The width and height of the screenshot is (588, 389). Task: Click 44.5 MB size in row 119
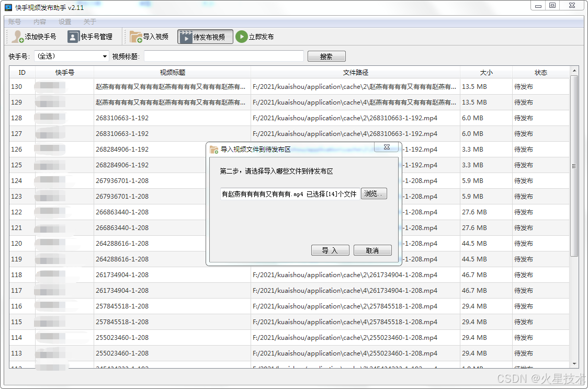coord(474,259)
